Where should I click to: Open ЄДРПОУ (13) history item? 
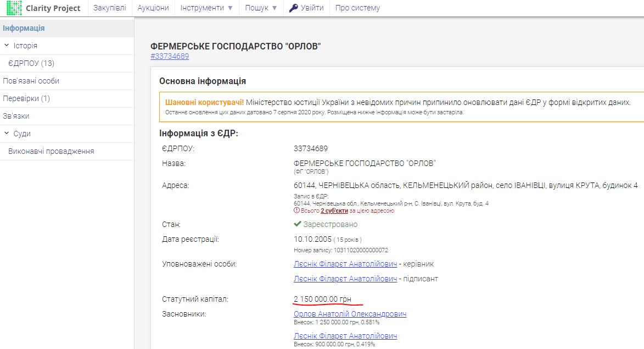(31, 63)
